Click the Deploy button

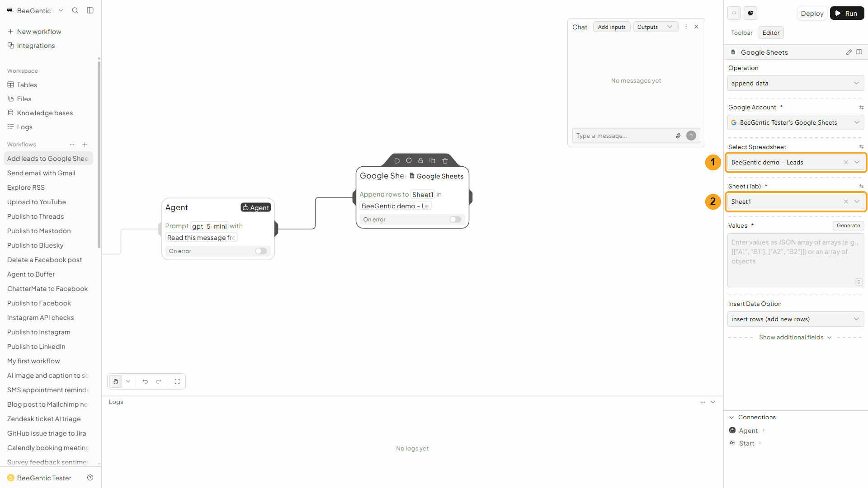click(x=812, y=13)
